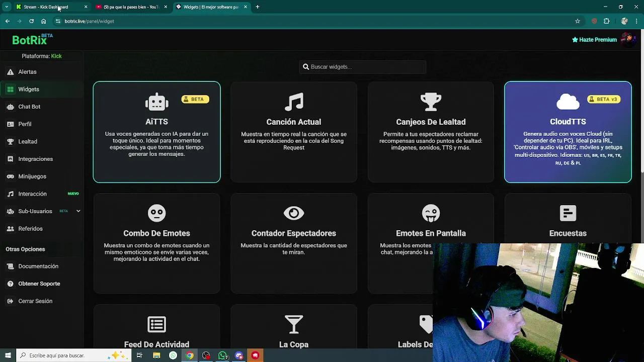Open red app icon on taskbar
This screenshot has width=644, height=362.
pyautogui.click(x=256, y=355)
